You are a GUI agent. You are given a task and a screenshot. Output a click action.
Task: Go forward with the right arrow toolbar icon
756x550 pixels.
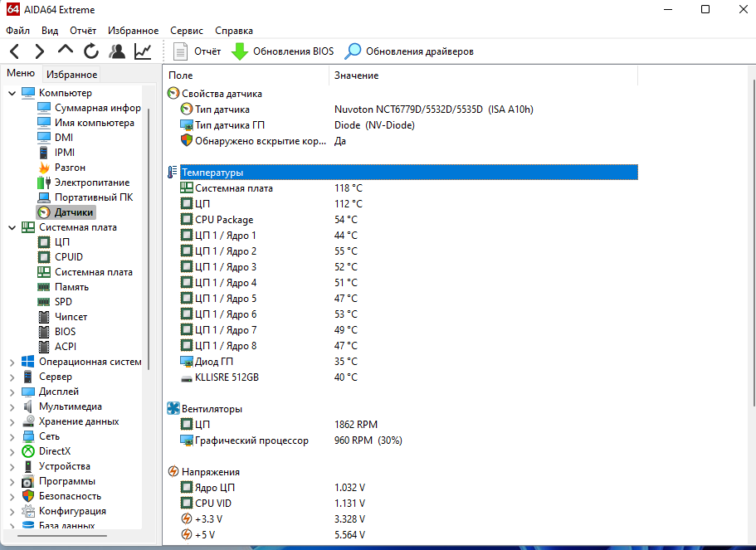tap(40, 51)
